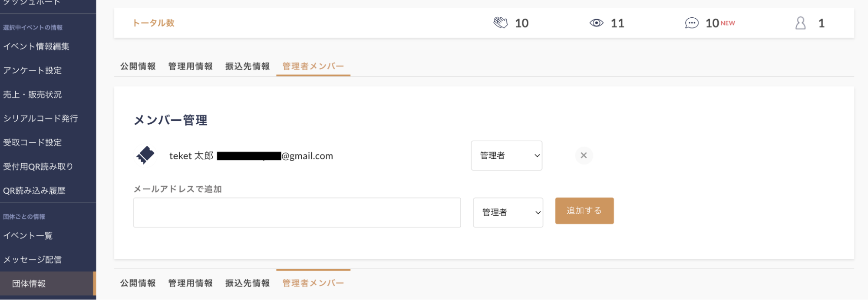Select bottom 管理者メンバー tab

(313, 283)
